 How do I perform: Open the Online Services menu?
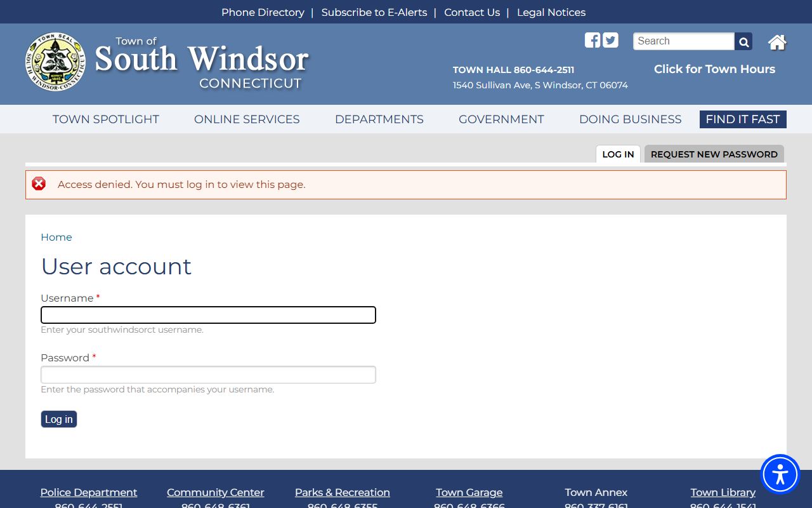pyautogui.click(x=247, y=119)
